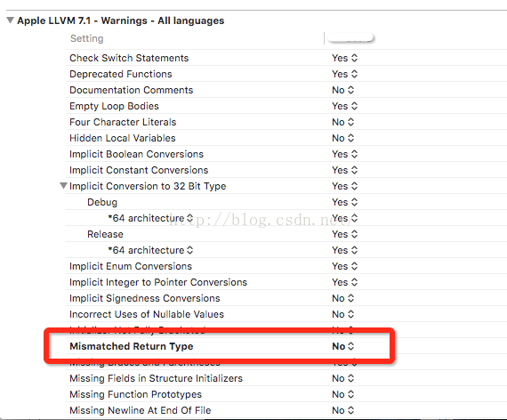Select Implicit Signedness Conversions setting name
This screenshot has height=420, width=507.
click(144, 298)
